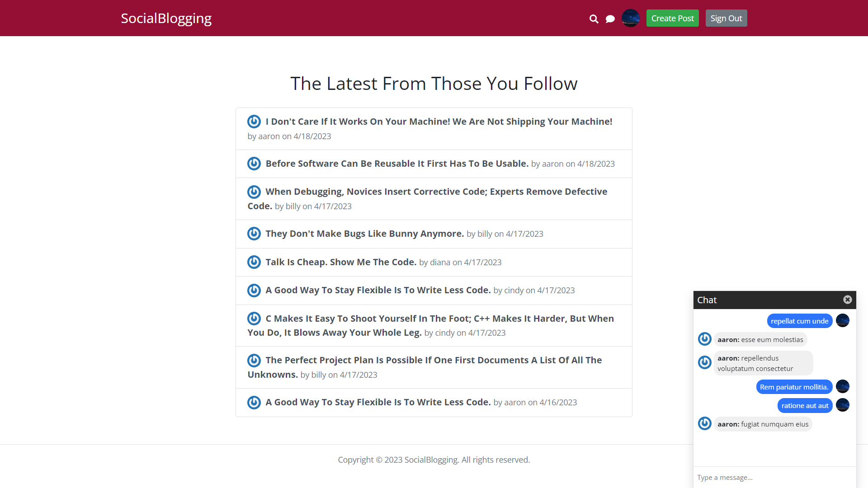Open your profile avatar in header
The image size is (868, 488).
[x=631, y=18]
